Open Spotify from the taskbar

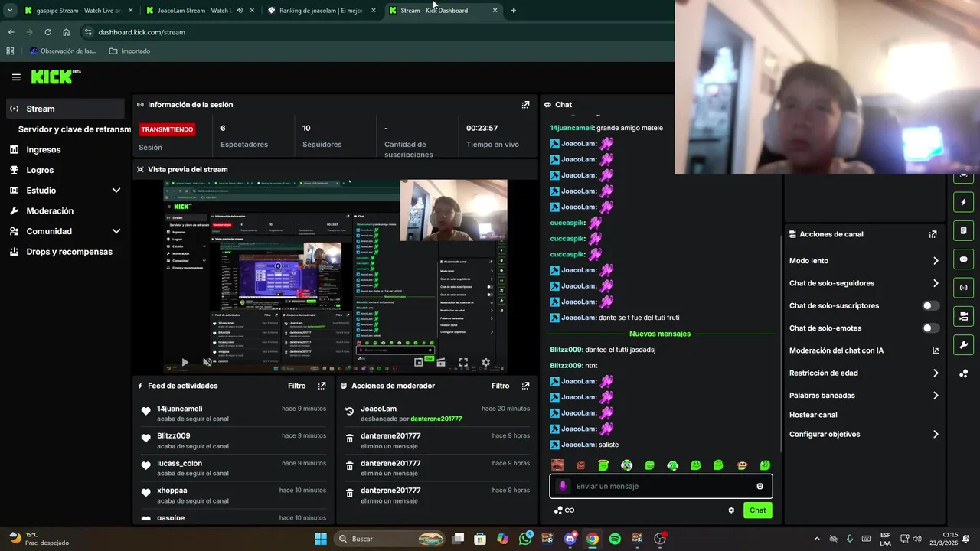(x=615, y=539)
